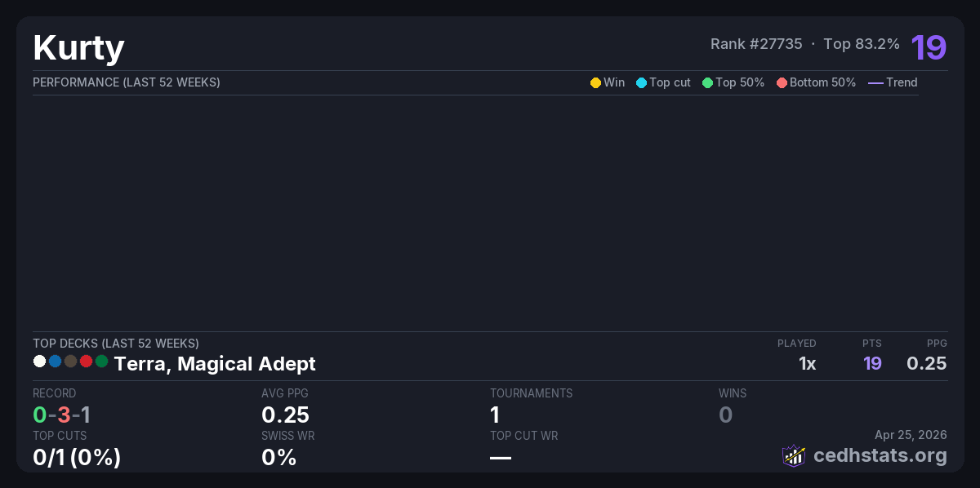
Task: Select the Rank #27735 text
Action: (x=756, y=44)
